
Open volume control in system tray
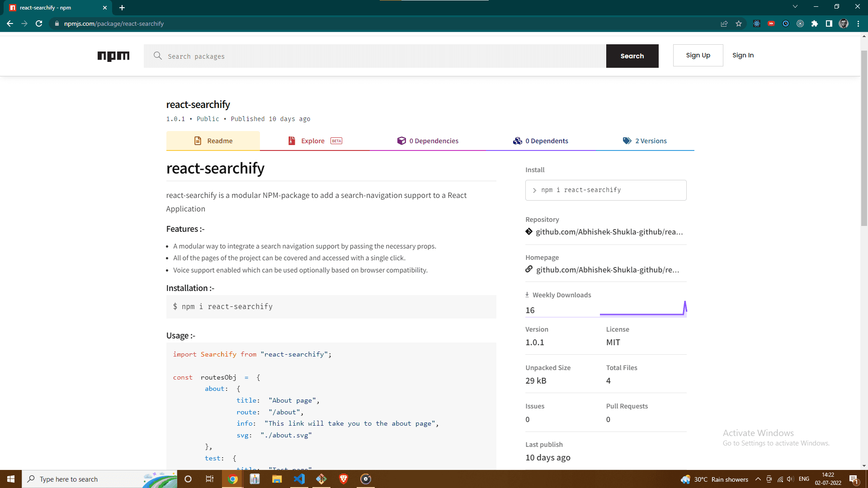(x=790, y=479)
